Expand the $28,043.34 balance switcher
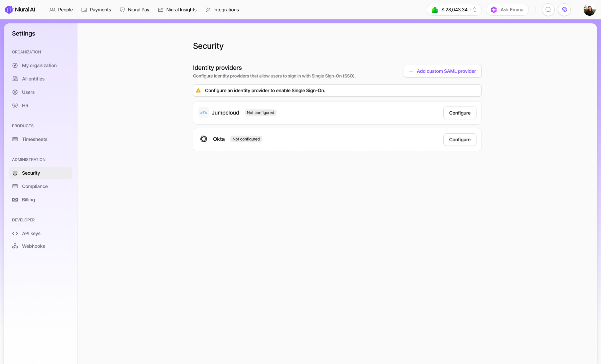Screen dimensions: 601x364 tap(454, 10)
